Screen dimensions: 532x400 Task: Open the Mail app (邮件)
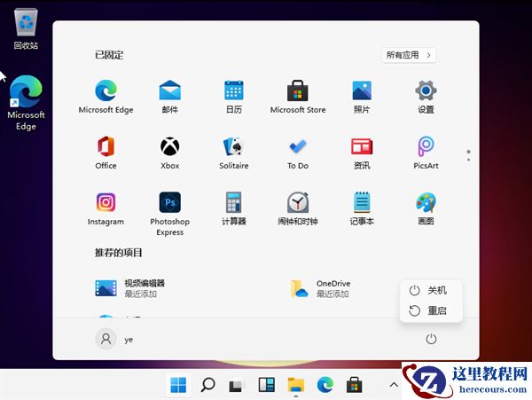pyautogui.click(x=169, y=97)
